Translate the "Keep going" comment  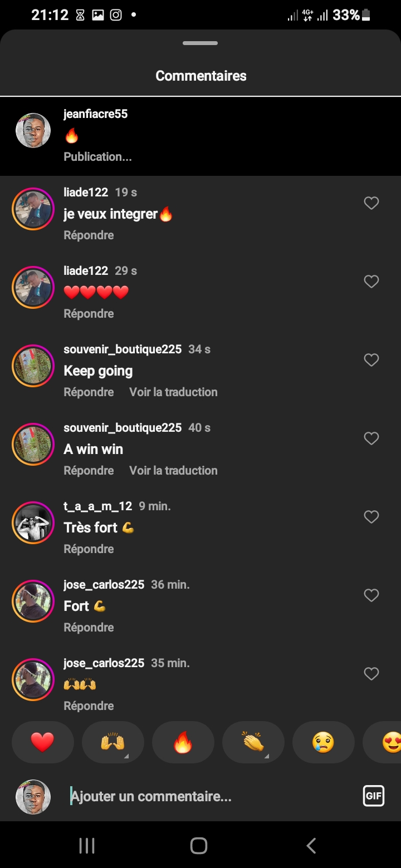coord(173,392)
